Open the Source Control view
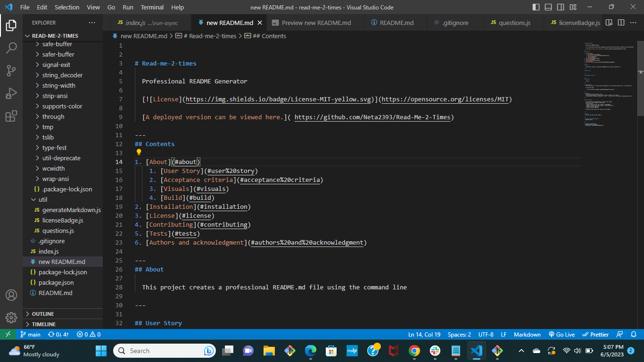644x362 pixels. click(x=11, y=71)
